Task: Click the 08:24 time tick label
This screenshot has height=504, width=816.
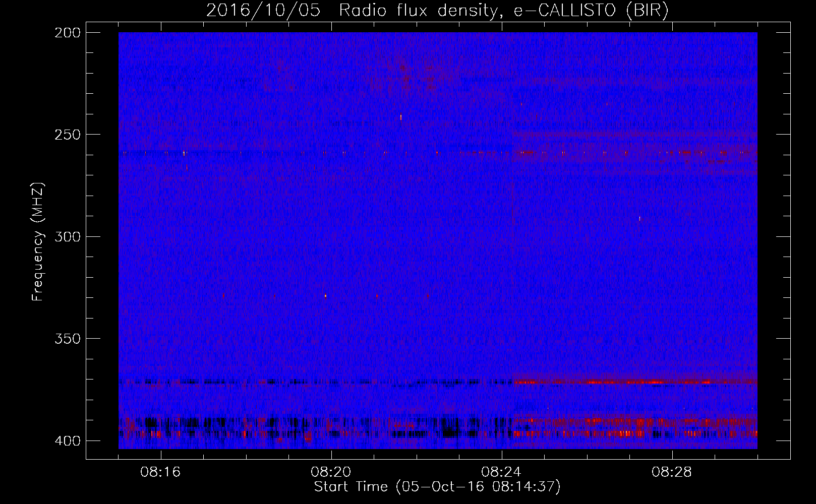Action: pos(501,472)
